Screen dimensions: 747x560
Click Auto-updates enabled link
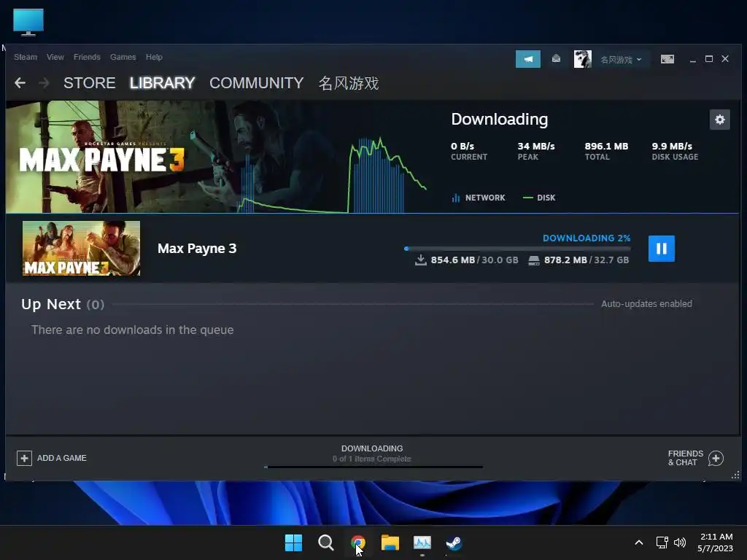click(x=646, y=304)
